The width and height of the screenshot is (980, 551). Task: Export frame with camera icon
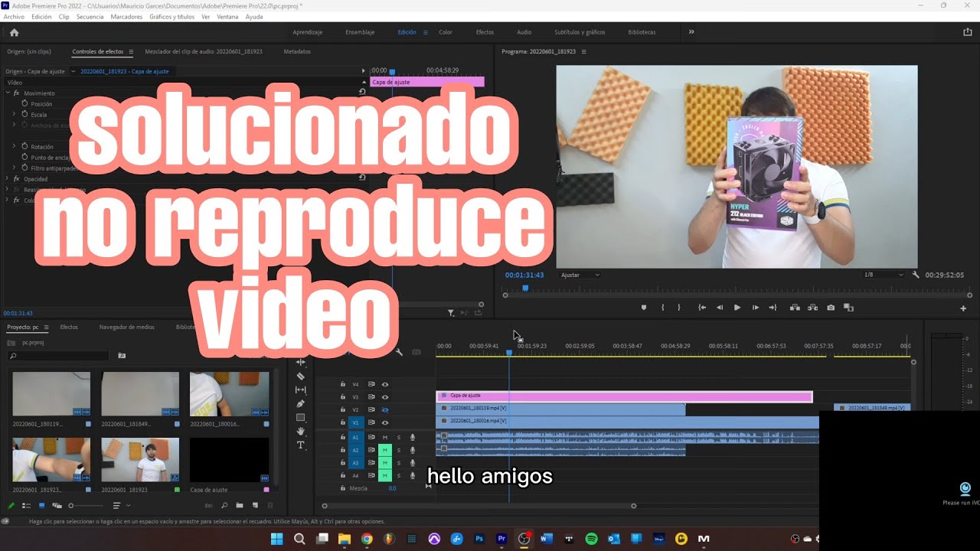coord(831,308)
